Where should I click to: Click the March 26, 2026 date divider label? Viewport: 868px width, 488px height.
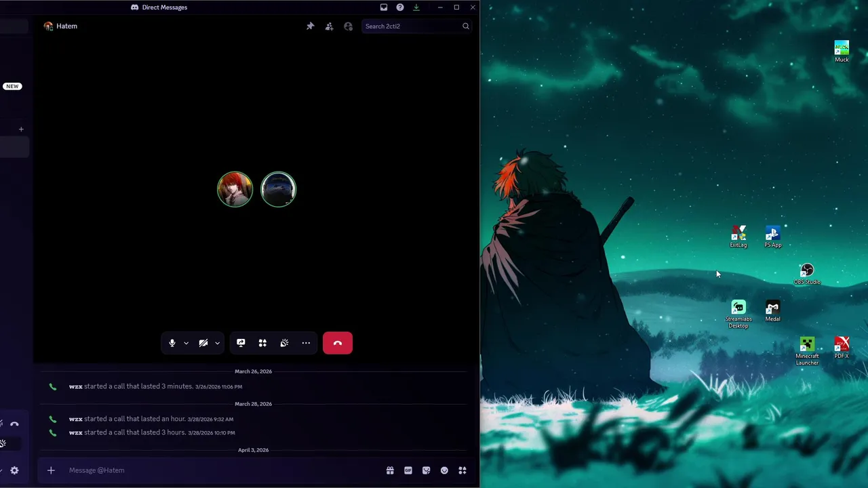click(x=253, y=371)
